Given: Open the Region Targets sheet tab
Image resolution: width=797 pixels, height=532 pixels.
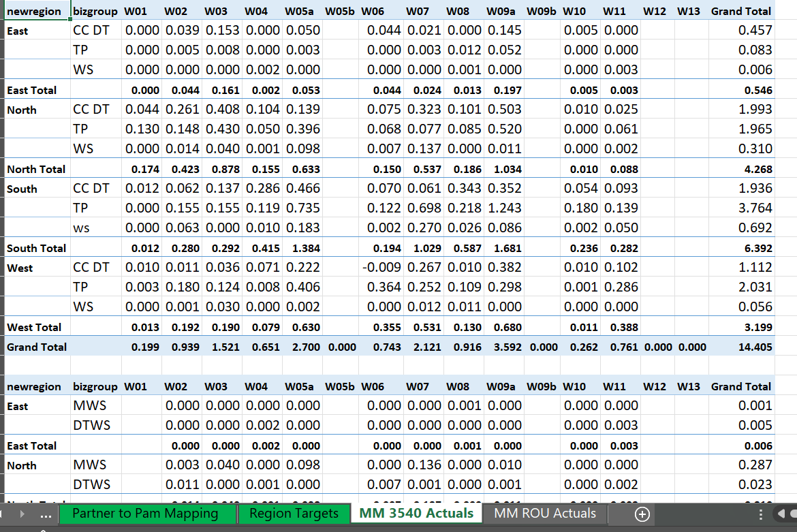Looking at the screenshot, I should point(294,514).
